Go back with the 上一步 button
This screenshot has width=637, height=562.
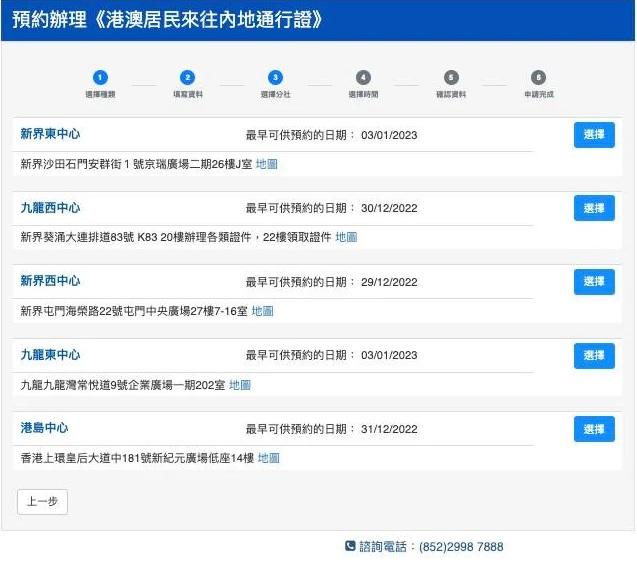(x=42, y=502)
